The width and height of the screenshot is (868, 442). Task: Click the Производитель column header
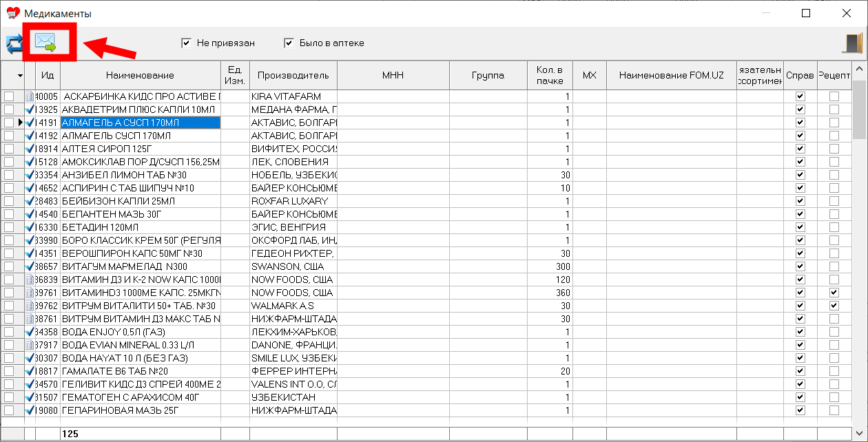[293, 76]
